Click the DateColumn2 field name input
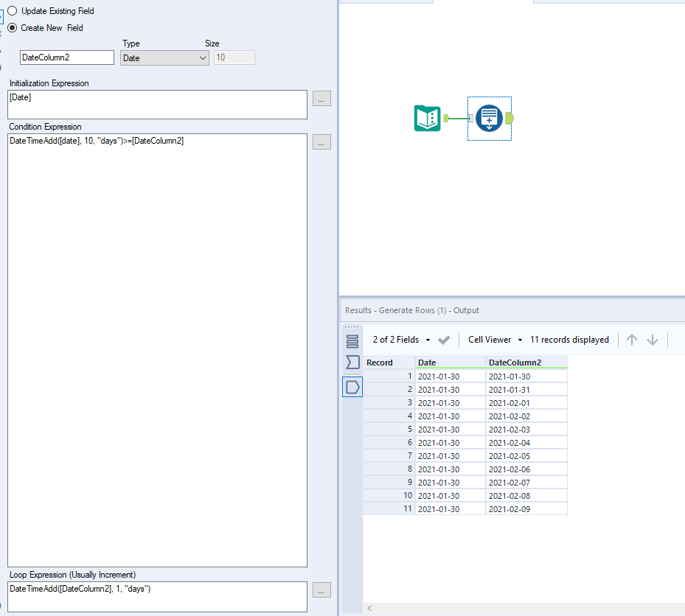 coord(67,57)
